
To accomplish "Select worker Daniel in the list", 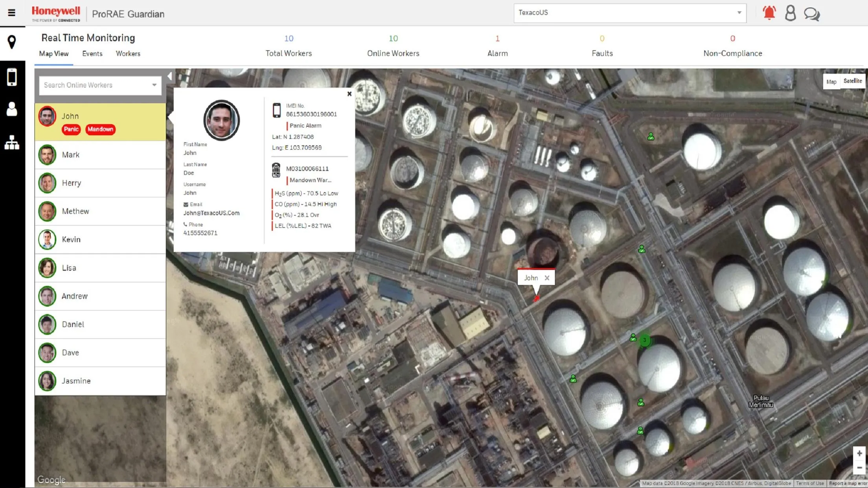I will (x=100, y=325).
